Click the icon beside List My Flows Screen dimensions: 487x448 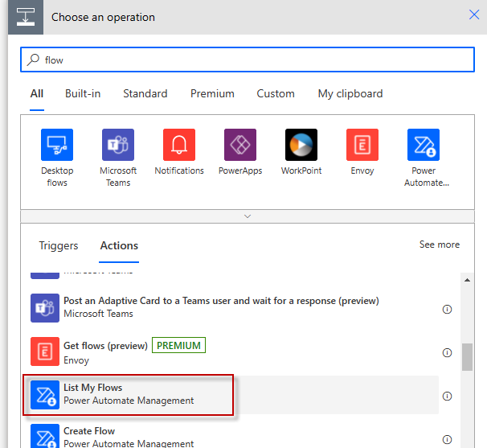point(45,395)
